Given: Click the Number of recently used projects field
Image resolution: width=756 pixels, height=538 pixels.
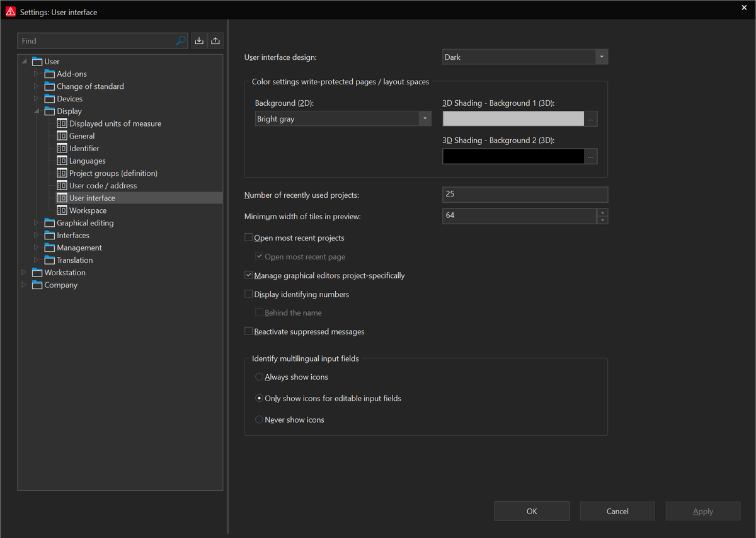Looking at the screenshot, I should [525, 195].
